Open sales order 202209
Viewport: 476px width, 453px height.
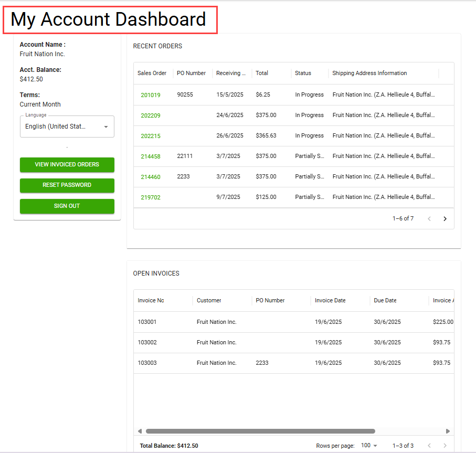click(151, 115)
